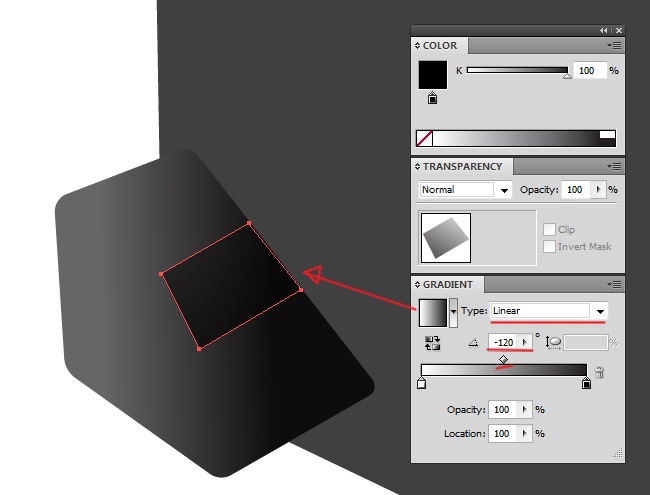
Task: Click the gradient fill preview swatch
Action: pos(433,313)
